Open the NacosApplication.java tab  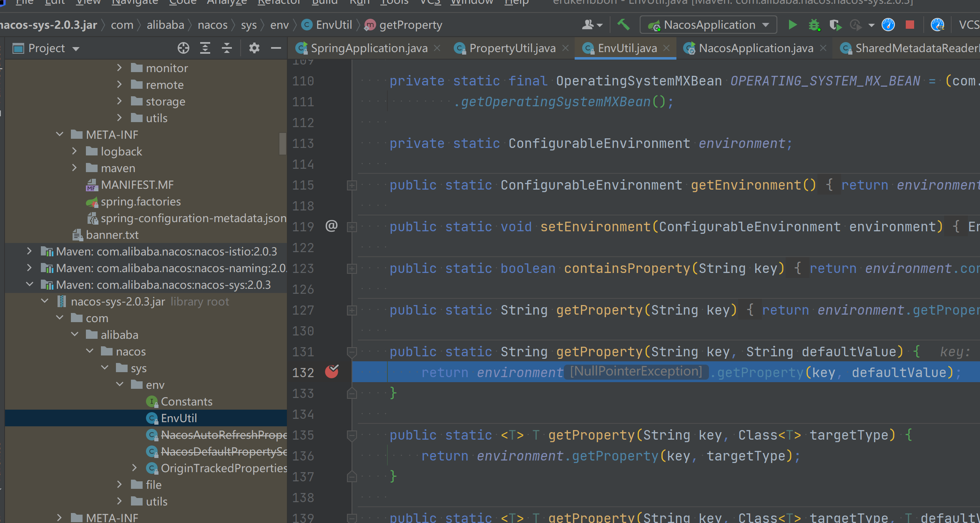click(x=755, y=48)
